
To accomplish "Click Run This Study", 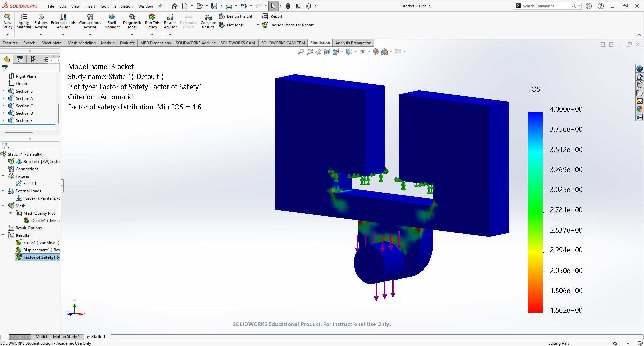I will [152, 21].
